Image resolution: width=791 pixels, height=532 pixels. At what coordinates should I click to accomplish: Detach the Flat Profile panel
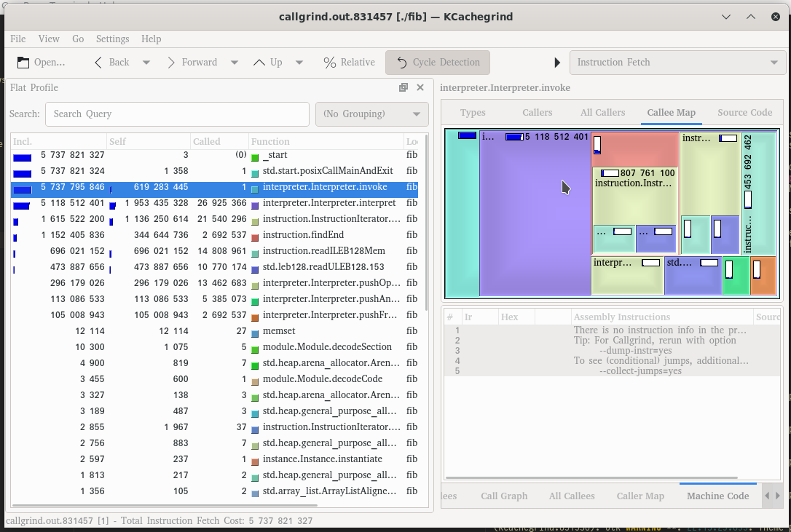[404, 87]
